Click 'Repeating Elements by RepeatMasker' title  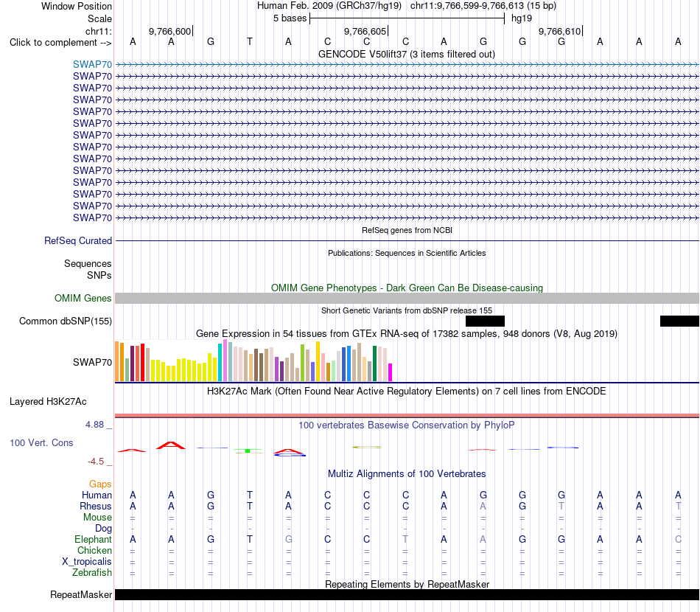click(407, 584)
